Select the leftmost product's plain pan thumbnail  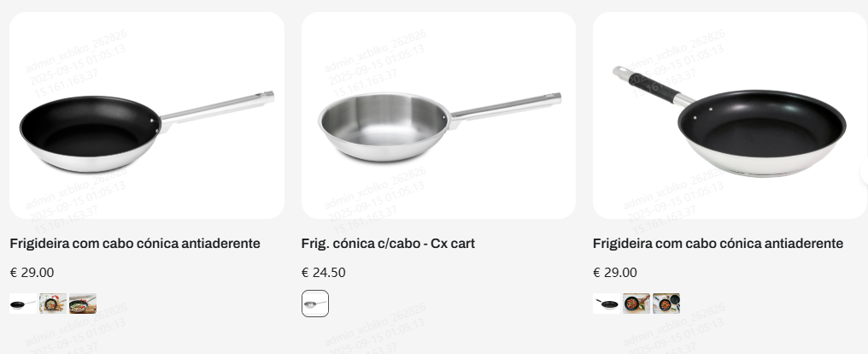click(23, 304)
